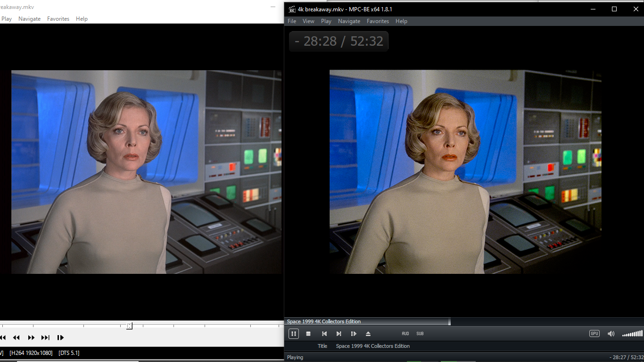This screenshot has width=644, height=362.
Task: Click the seek slider thumb in left player
Action: [129, 326]
